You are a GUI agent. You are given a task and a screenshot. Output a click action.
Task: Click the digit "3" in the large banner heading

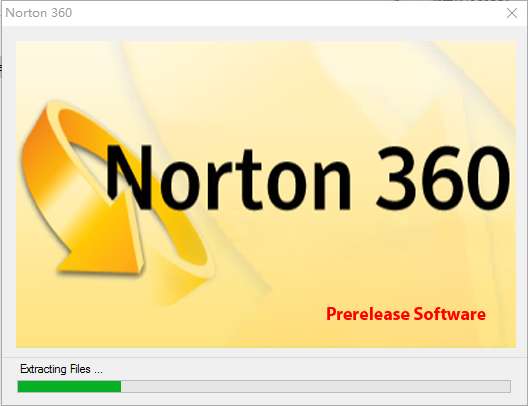(396, 177)
